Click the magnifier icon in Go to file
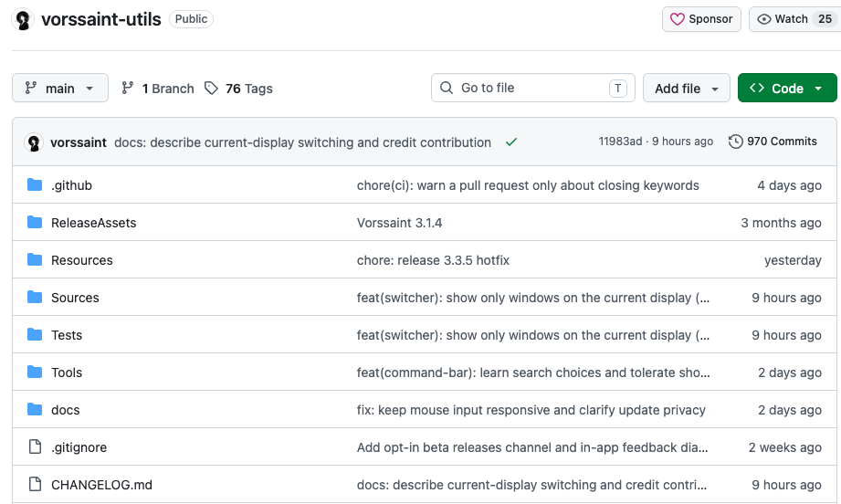Image resolution: width=841 pixels, height=504 pixels. point(447,88)
